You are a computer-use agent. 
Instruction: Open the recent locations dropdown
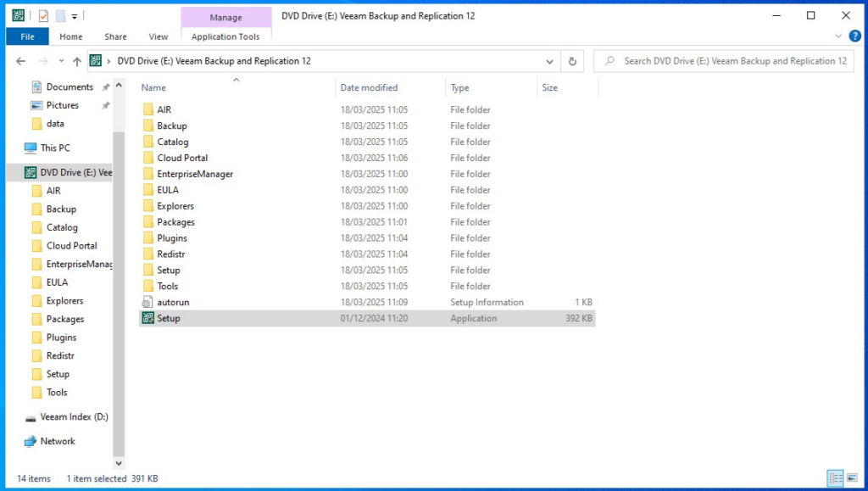coord(61,61)
